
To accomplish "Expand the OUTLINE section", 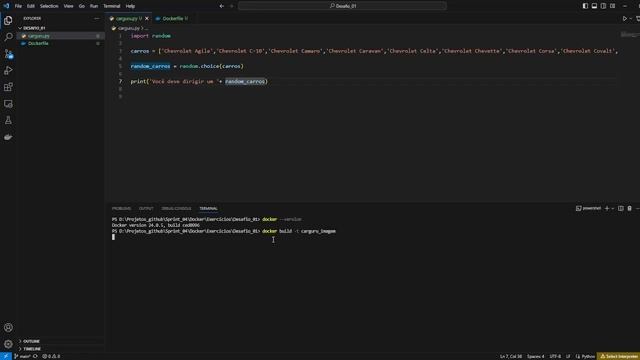I will pyautogui.click(x=31, y=341).
